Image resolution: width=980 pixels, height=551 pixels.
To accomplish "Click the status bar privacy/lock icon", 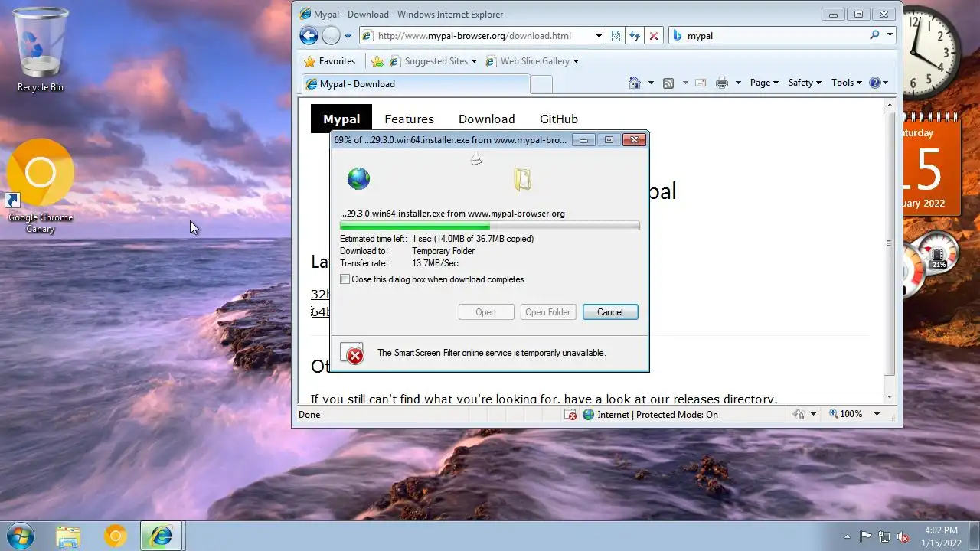I will point(799,414).
